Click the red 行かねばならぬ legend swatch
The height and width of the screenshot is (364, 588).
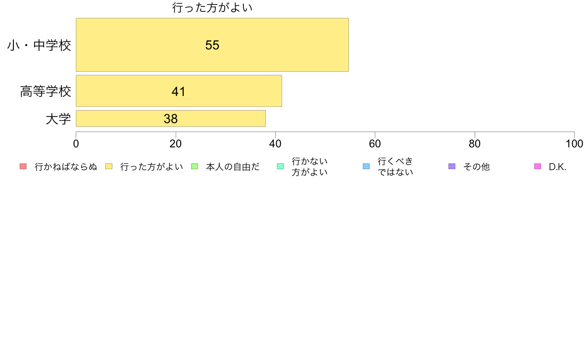(x=23, y=167)
